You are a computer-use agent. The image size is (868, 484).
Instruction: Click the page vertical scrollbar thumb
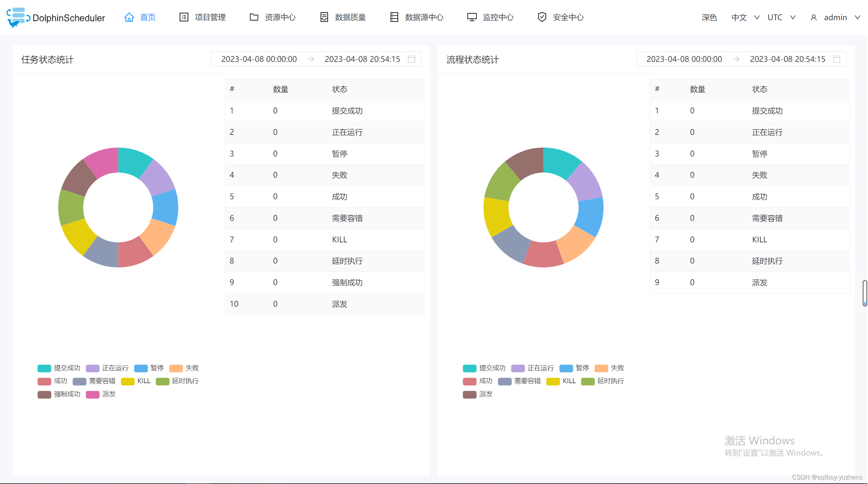(x=865, y=293)
